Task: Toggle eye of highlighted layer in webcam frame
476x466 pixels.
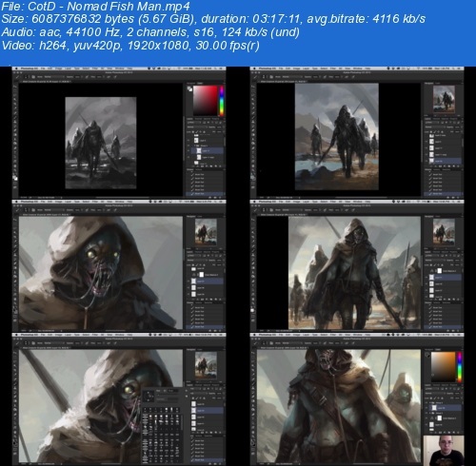Action: coord(427,408)
